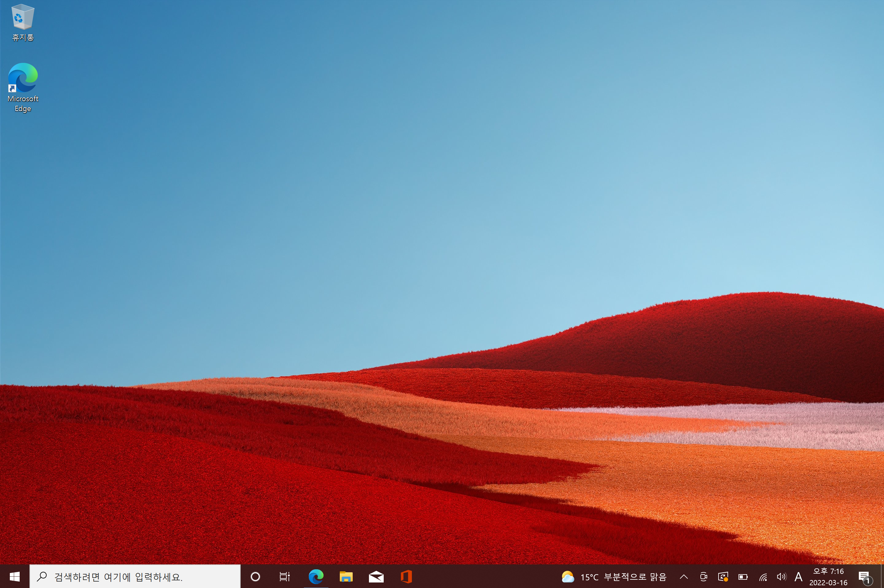Click the taskbar search box
Viewport: 884px width, 588px height.
135,576
